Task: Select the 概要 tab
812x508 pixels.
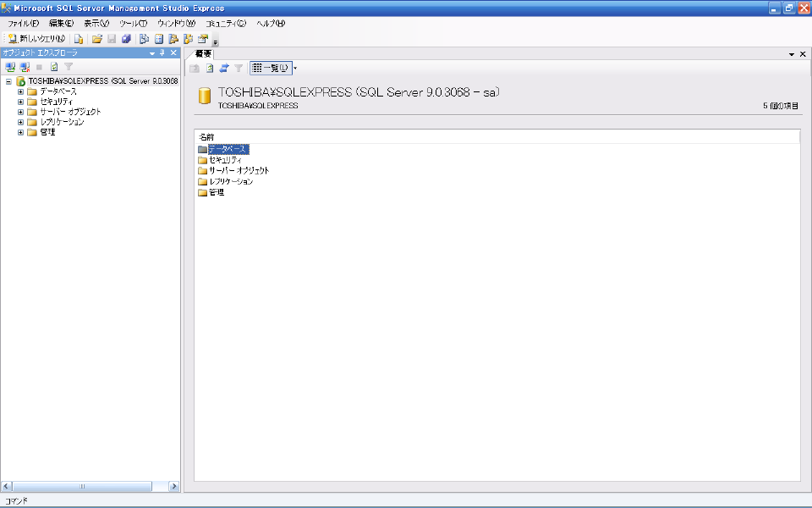Action: click(203, 53)
